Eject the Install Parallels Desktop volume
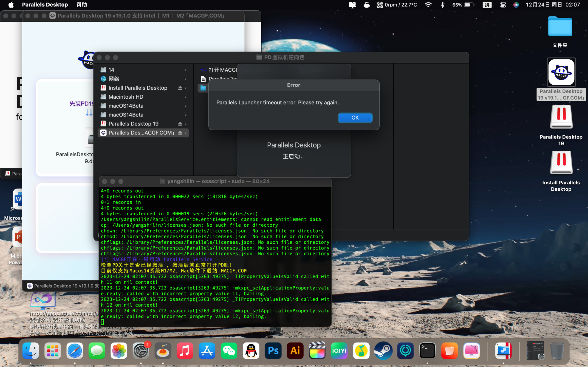Viewport: 588px width, 367px height. [x=180, y=88]
